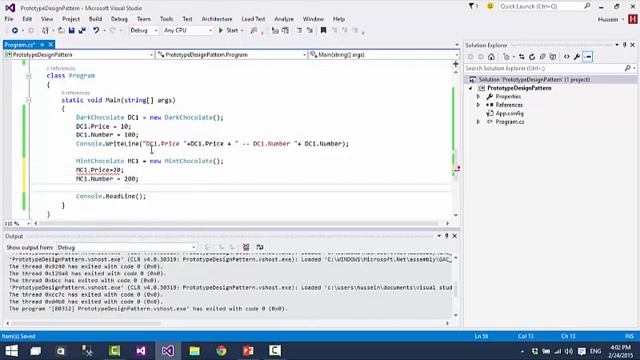Image resolution: width=640 pixels, height=360 pixels.
Task: Click the Navigate Backward toolbar button
Action: (x=15, y=30)
